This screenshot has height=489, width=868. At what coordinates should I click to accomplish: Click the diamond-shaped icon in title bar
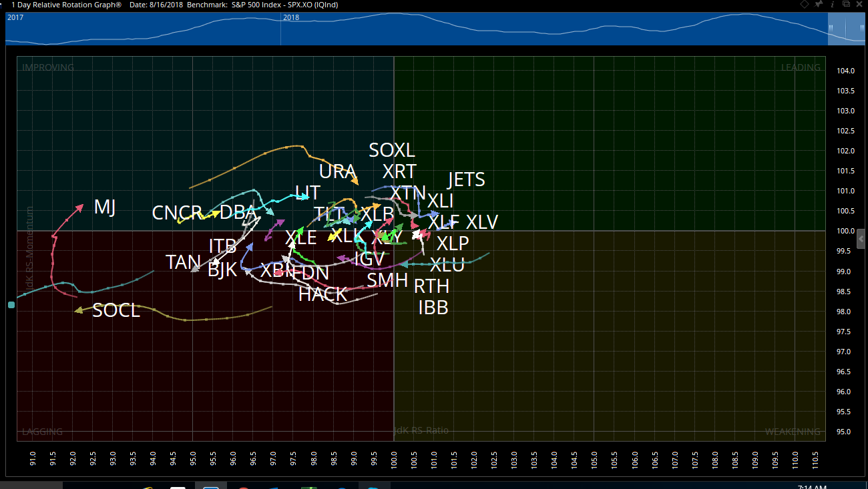(x=805, y=5)
